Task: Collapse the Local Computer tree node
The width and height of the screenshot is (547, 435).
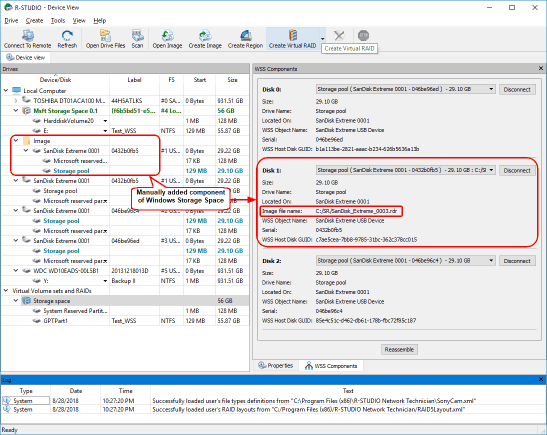Action: [x=6, y=90]
